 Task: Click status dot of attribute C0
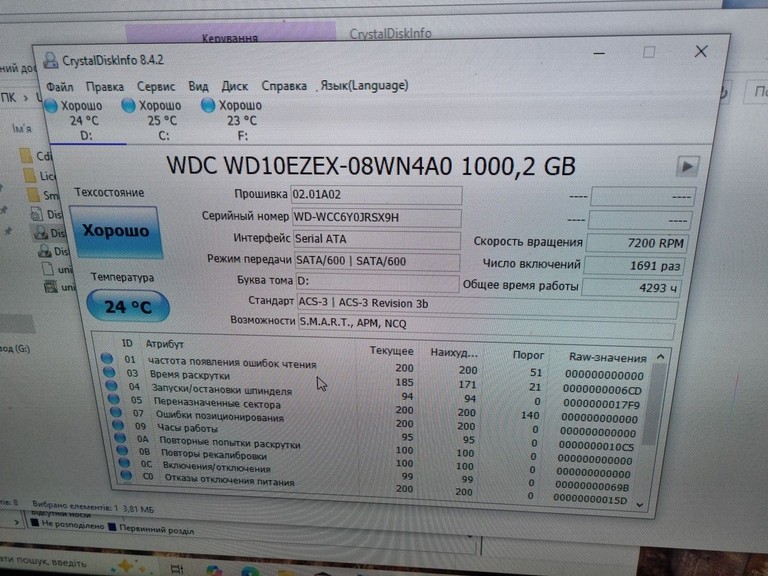(126, 475)
